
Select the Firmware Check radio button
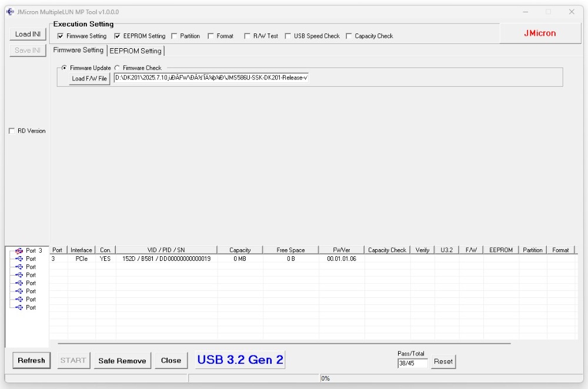117,68
